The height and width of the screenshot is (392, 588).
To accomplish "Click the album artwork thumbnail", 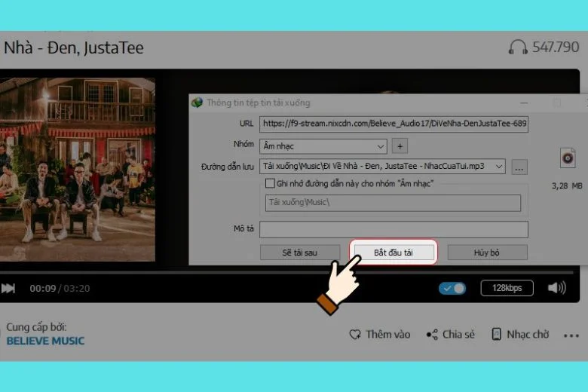I will (x=77, y=169).
